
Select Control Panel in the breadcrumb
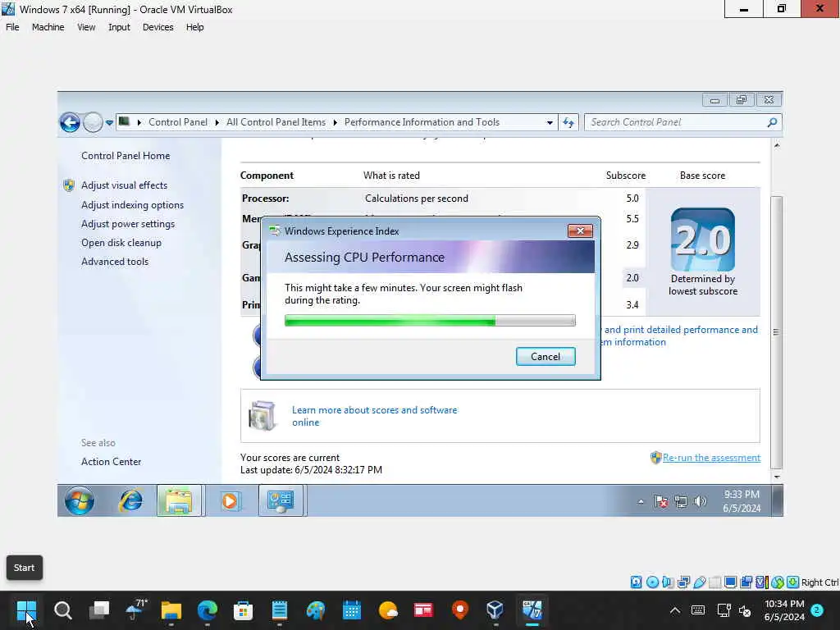pos(177,122)
